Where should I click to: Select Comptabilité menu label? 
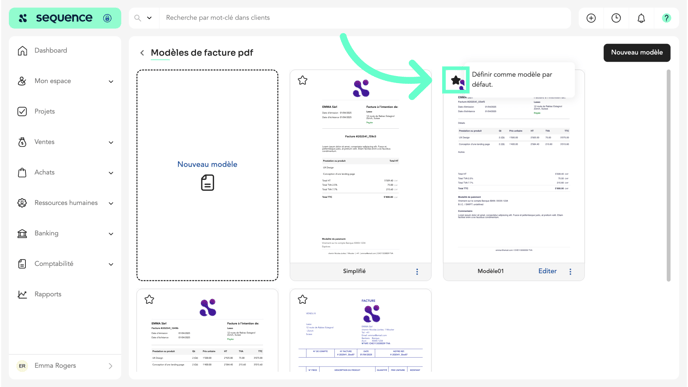[x=54, y=264]
